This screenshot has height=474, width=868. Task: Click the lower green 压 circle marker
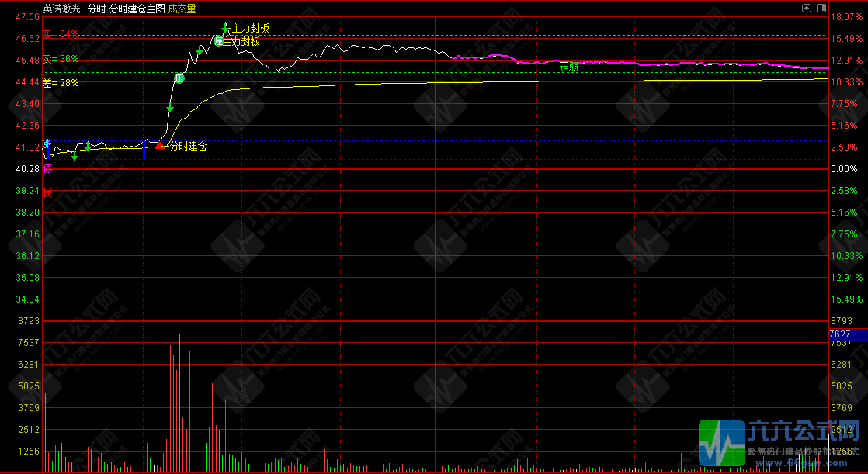pyautogui.click(x=179, y=78)
